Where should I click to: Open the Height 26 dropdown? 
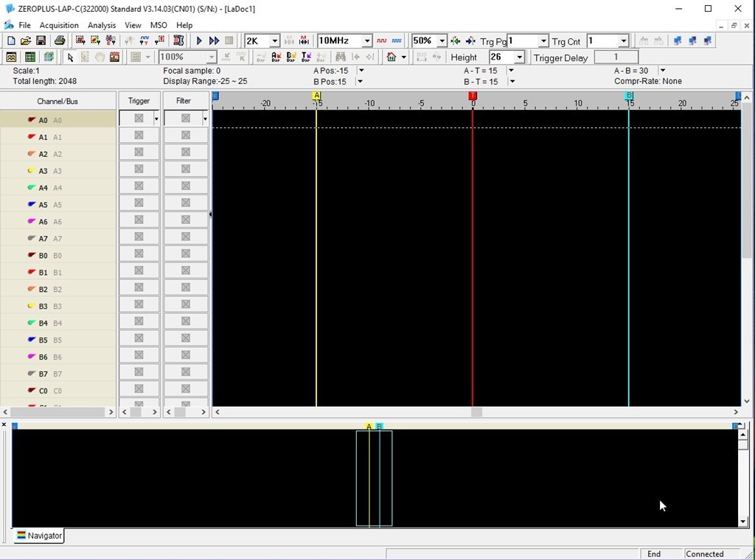(519, 57)
